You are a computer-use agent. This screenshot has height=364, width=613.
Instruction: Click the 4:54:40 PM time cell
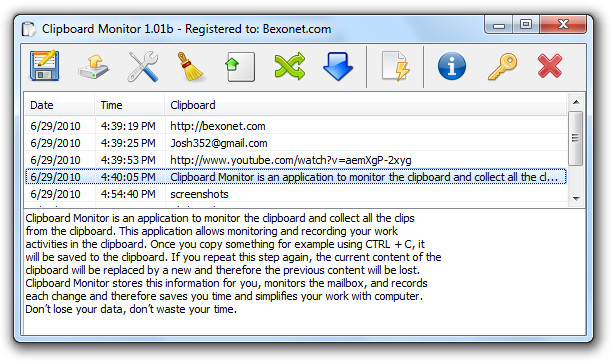click(128, 194)
